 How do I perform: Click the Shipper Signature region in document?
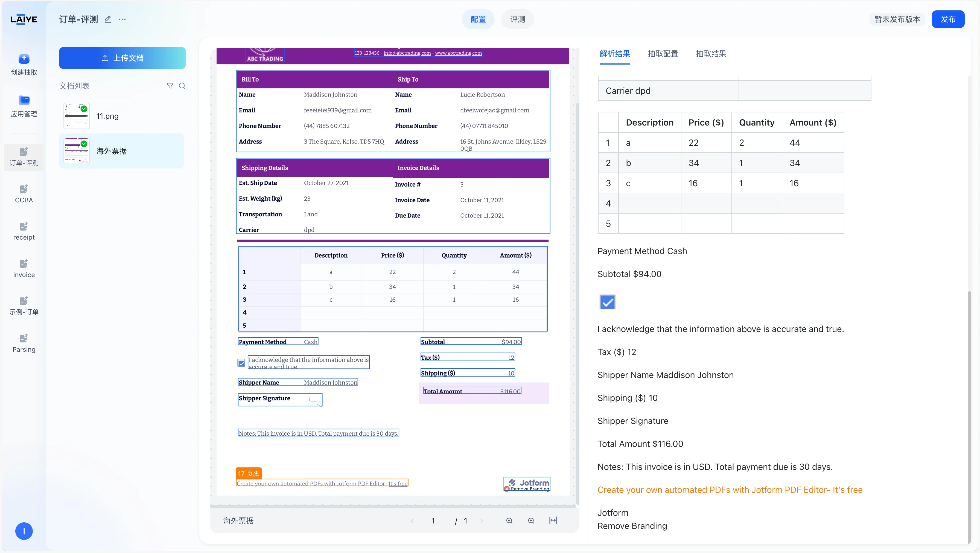tap(280, 400)
